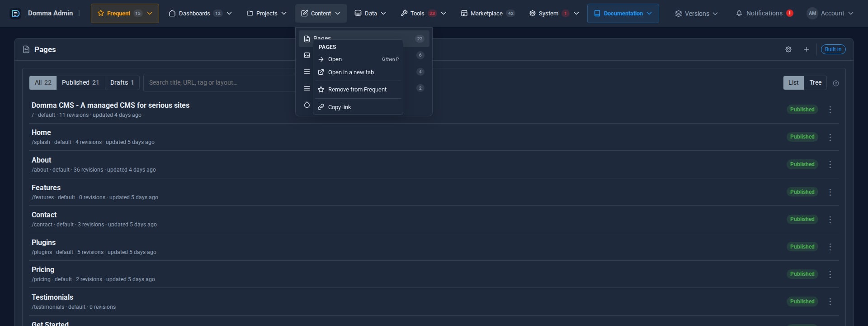Expand the Tools dropdown menu
868x326 pixels.
(423, 14)
